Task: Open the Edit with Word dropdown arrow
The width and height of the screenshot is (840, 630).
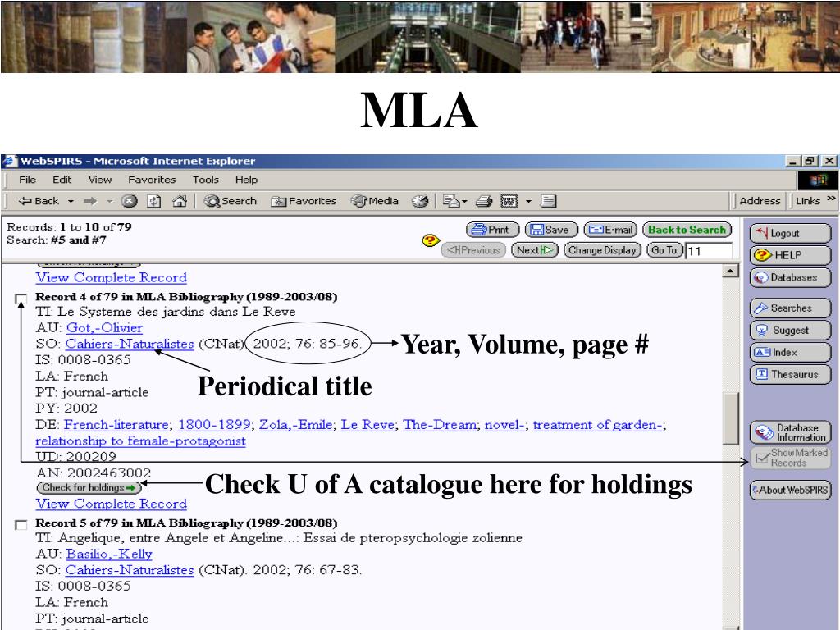Action: 529,202
